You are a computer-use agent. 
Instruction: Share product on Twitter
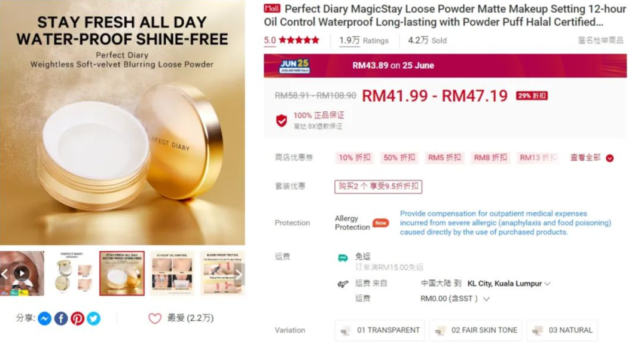click(x=94, y=318)
